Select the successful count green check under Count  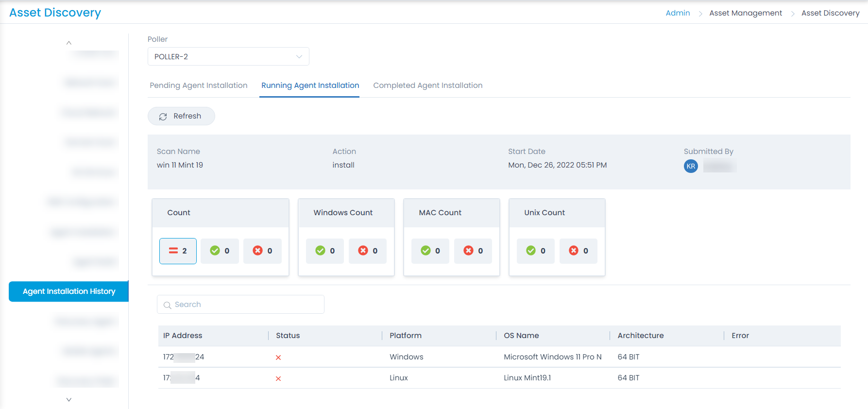pyautogui.click(x=220, y=251)
